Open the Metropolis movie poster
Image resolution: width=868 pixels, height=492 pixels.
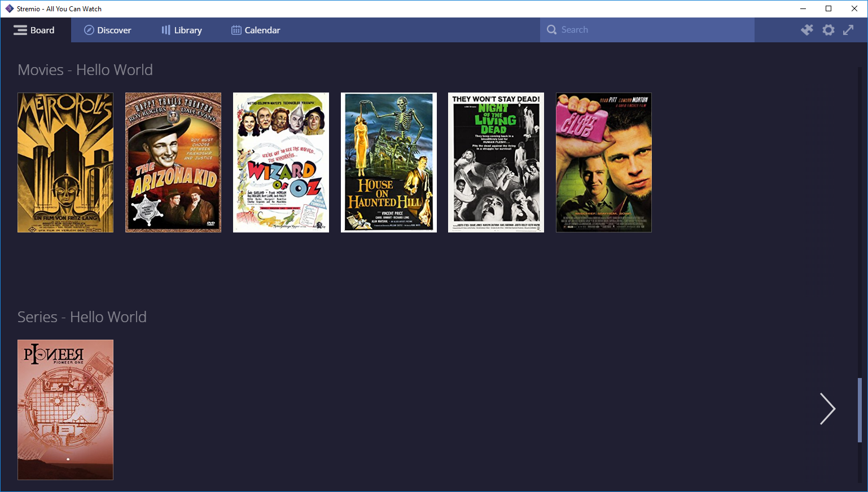pyautogui.click(x=65, y=162)
